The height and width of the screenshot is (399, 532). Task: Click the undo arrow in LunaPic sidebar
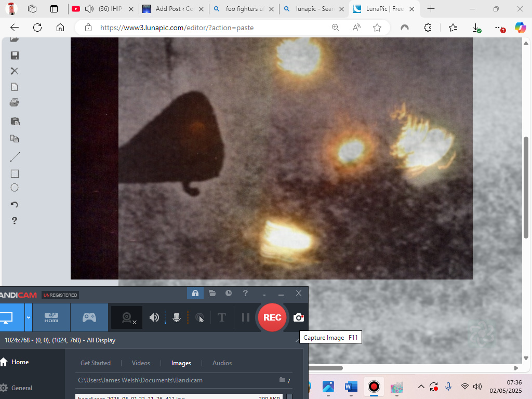pyautogui.click(x=15, y=205)
